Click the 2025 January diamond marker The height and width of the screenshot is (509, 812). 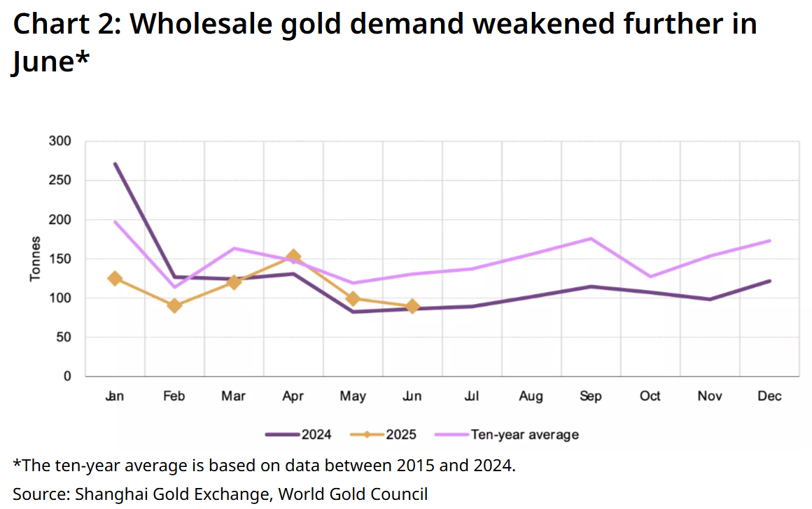[115, 279]
